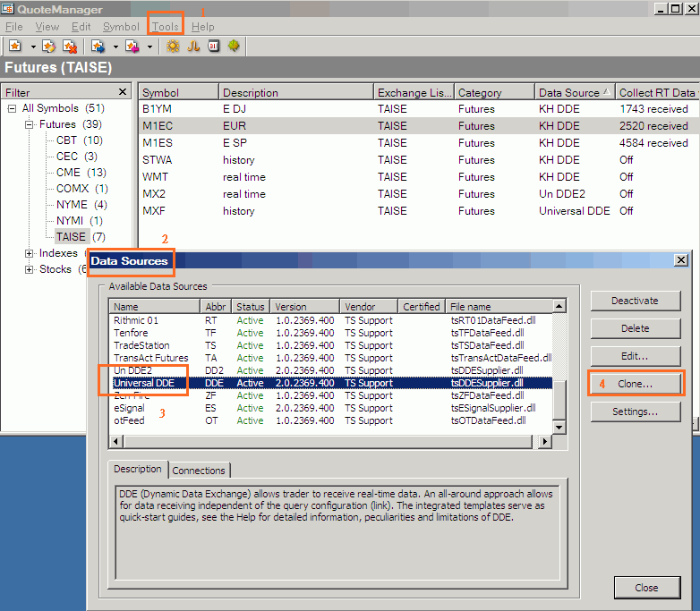Click the Delete button in Data Sources
This screenshot has height=611, width=700.
pyautogui.click(x=636, y=328)
